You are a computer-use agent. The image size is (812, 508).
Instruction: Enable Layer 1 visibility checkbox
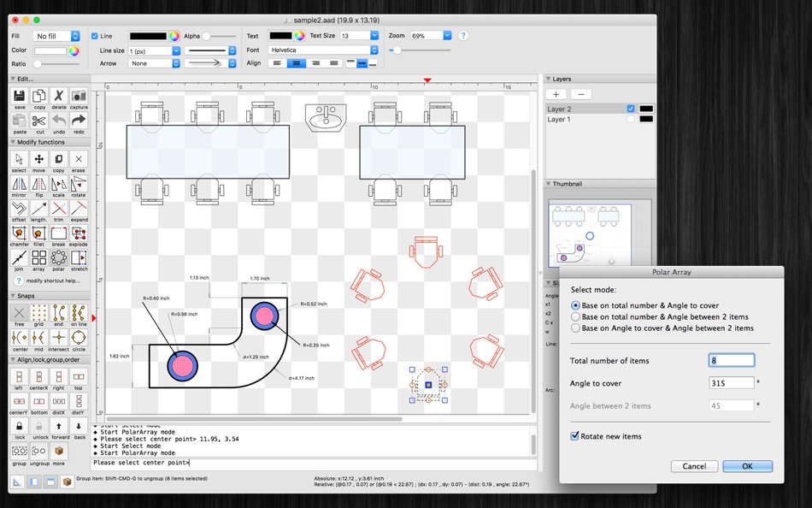pyautogui.click(x=630, y=119)
